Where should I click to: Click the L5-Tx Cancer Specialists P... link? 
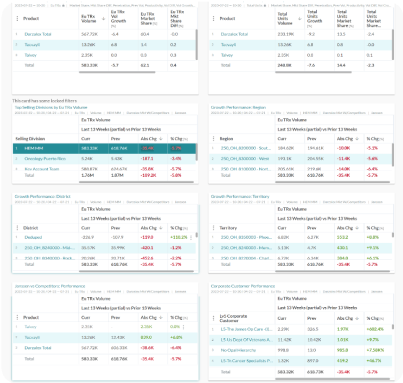[246, 361]
